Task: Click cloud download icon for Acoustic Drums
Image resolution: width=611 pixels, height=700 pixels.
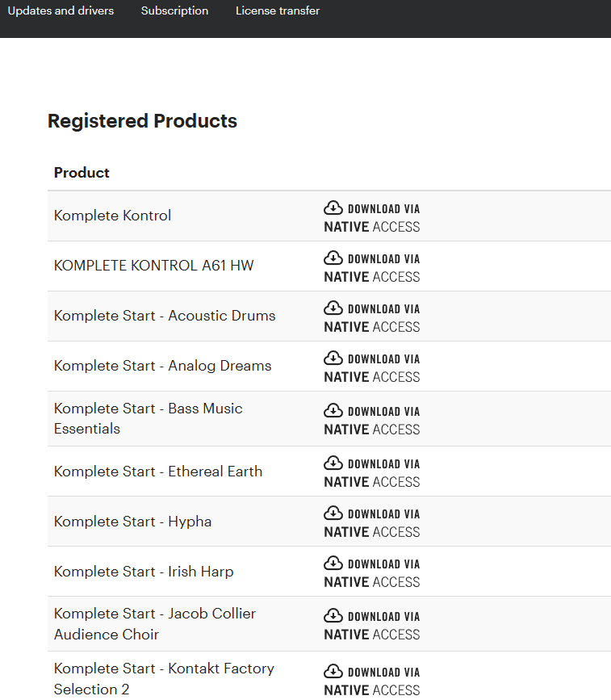Action: click(333, 308)
